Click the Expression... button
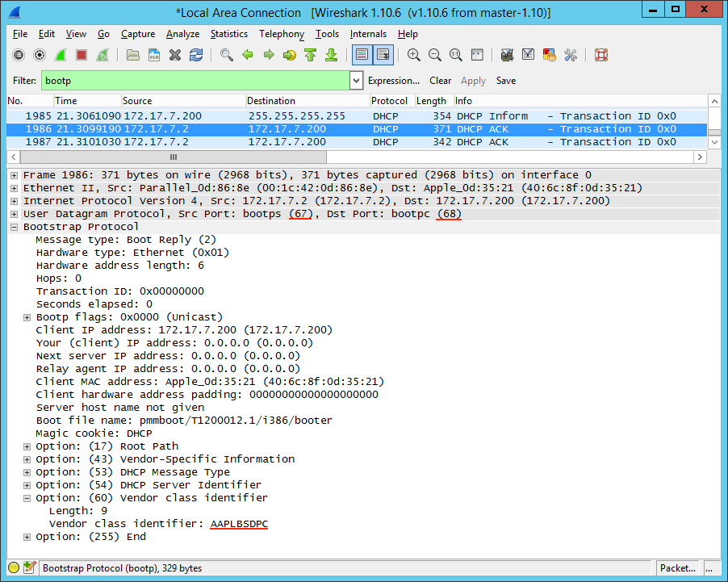 pos(393,81)
